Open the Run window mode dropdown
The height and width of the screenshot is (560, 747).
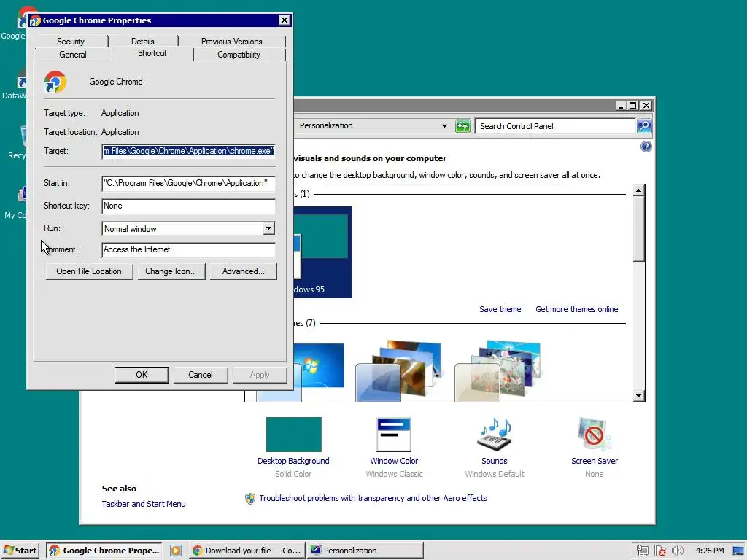(x=268, y=228)
